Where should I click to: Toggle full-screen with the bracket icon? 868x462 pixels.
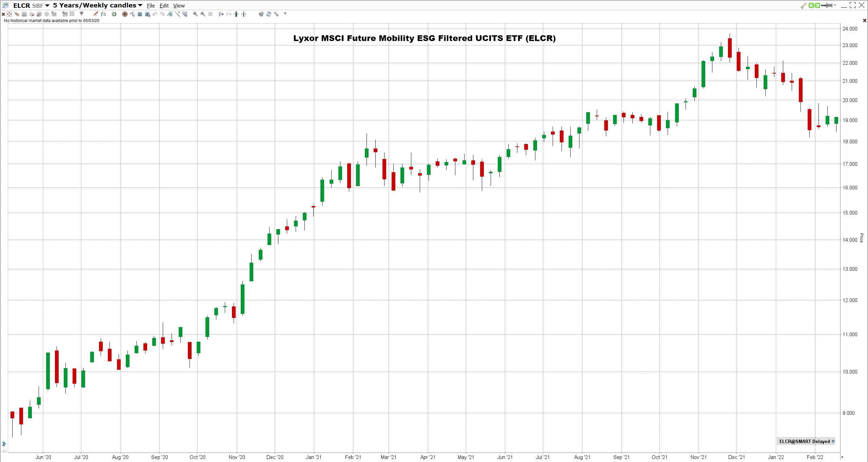coord(853,5)
